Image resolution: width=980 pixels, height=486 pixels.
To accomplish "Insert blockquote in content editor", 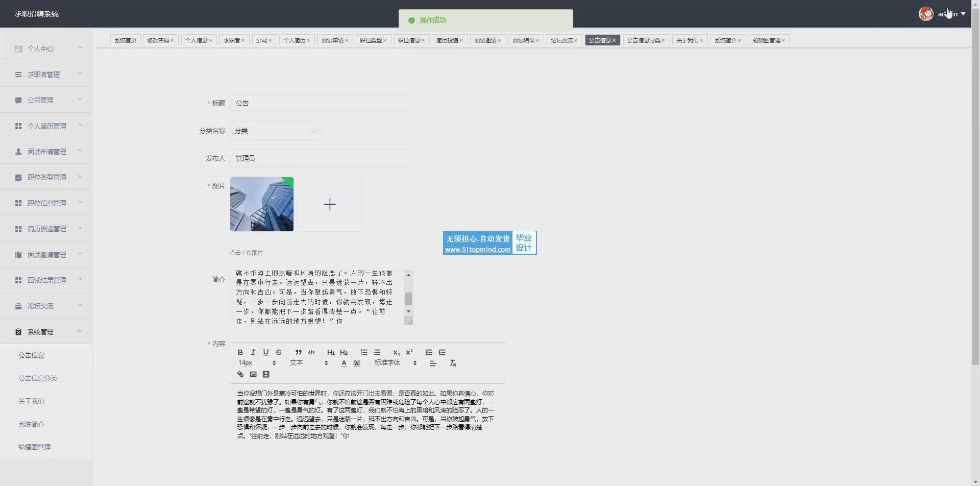I will 299,352.
